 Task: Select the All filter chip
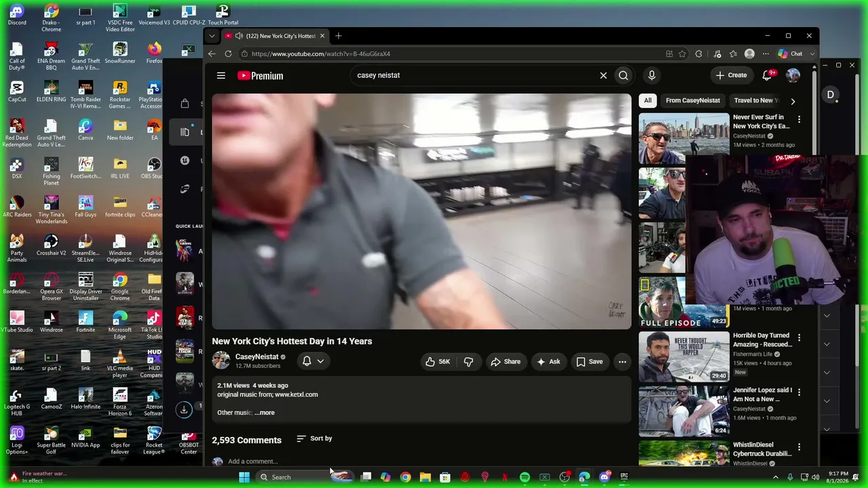648,100
